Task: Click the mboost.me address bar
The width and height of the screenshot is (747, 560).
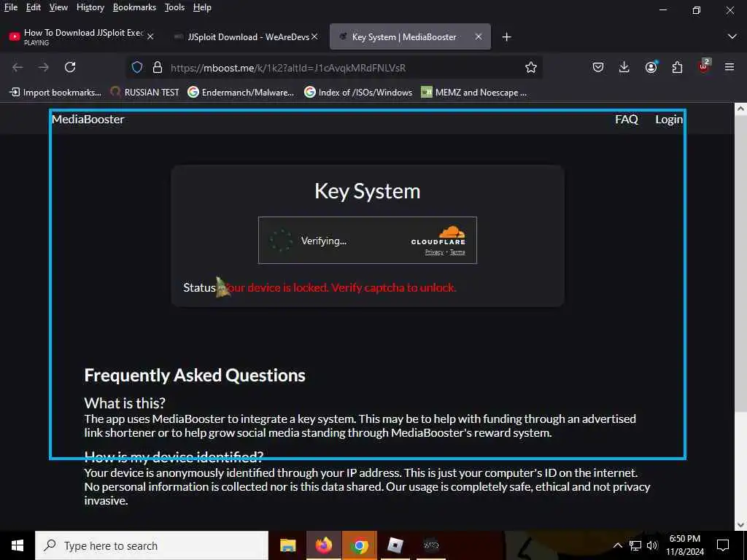Action: click(333, 68)
